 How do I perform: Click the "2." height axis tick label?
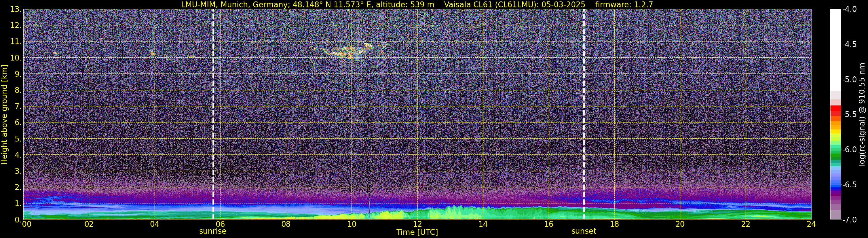coord(18,188)
